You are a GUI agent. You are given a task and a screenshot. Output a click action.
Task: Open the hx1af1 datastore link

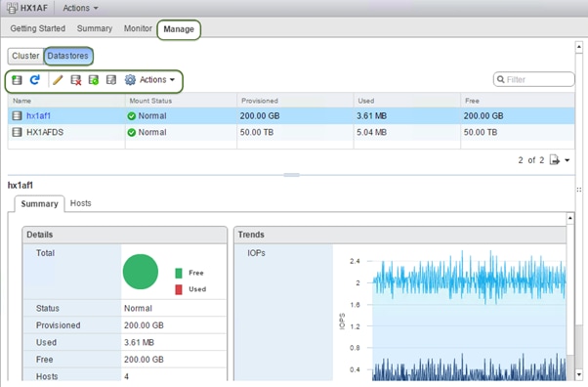(x=39, y=116)
